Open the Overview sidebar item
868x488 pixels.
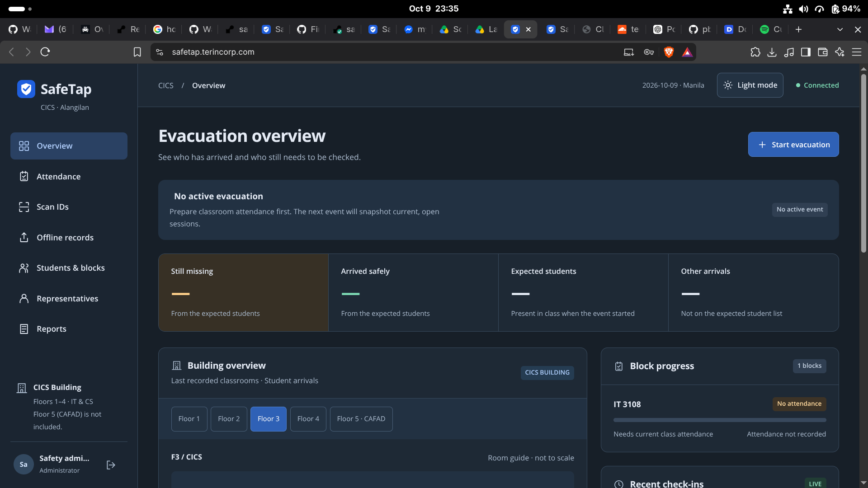click(x=69, y=146)
